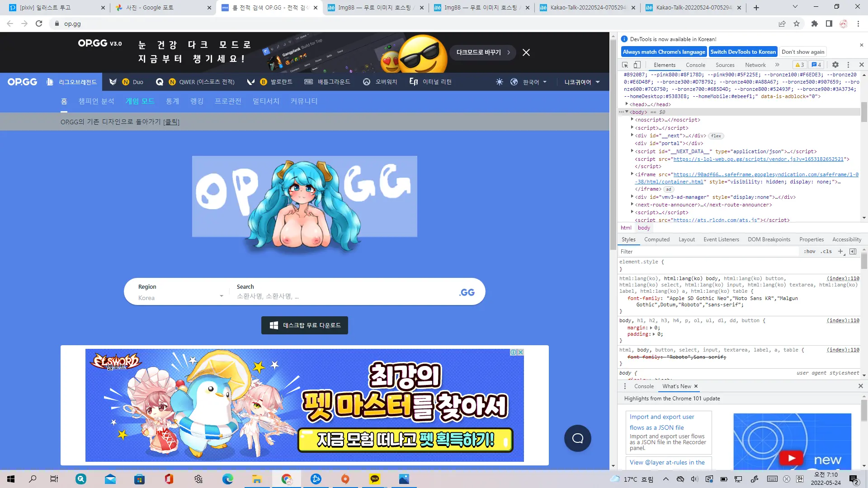Expand the noscript element node
Screen dimensions: 868x488
[x=632, y=120]
